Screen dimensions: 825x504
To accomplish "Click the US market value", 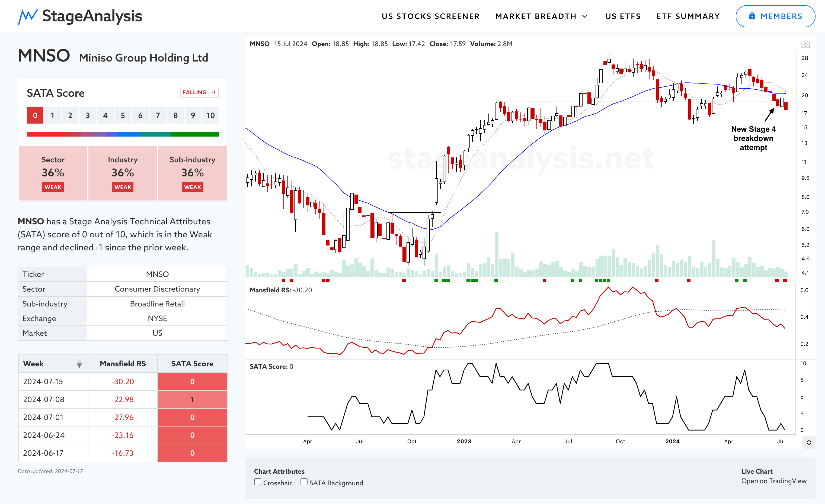I will click(x=157, y=333).
